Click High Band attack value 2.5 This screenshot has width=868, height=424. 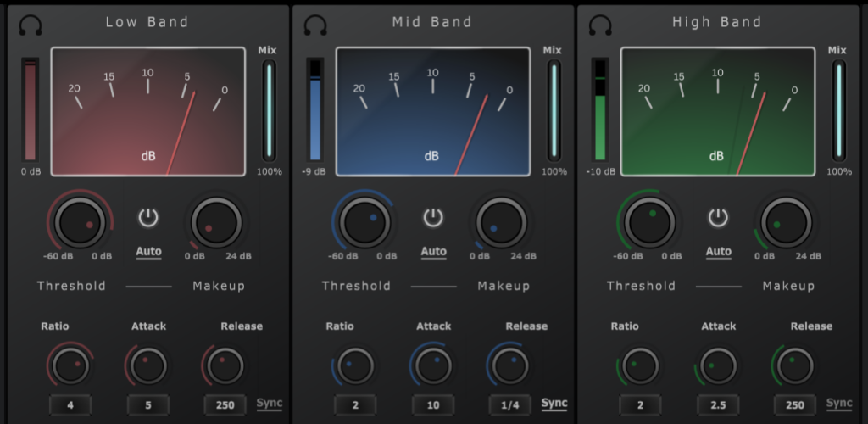click(718, 405)
